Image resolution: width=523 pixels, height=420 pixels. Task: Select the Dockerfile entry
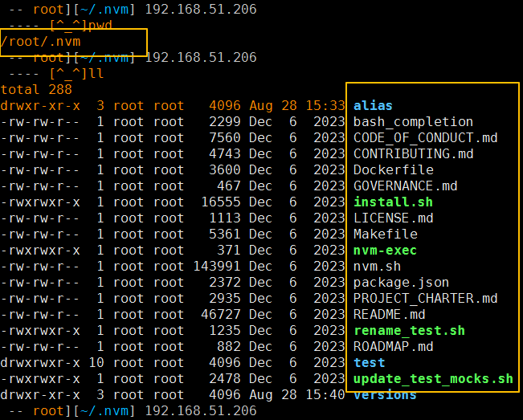393,169
